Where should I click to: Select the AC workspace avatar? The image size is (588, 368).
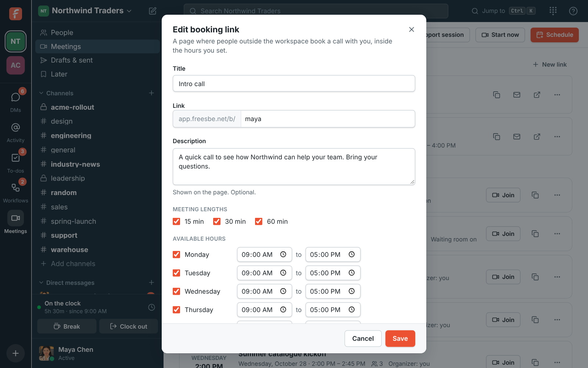point(15,65)
